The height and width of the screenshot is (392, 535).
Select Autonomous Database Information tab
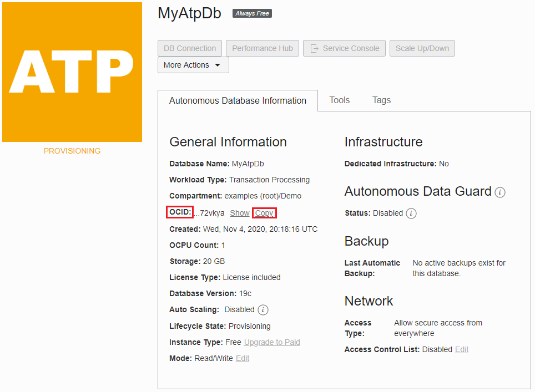tap(238, 100)
